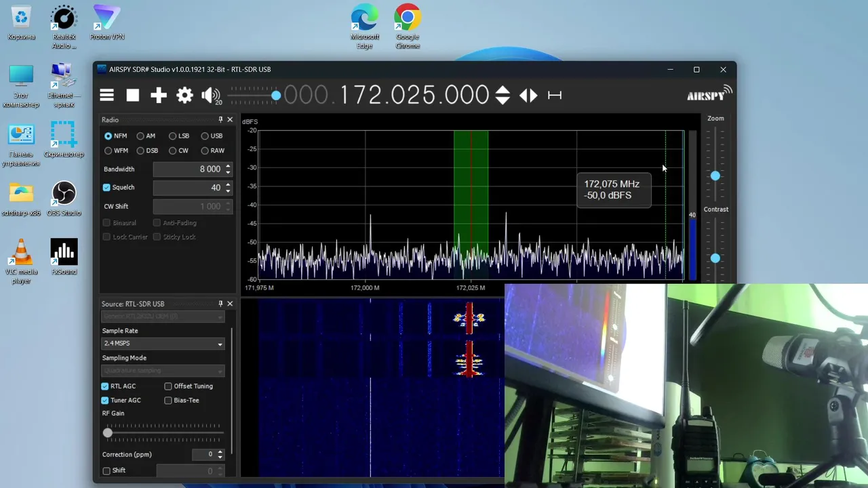Click the RF Gain slider handle
This screenshot has width=868, height=488.
point(108,432)
